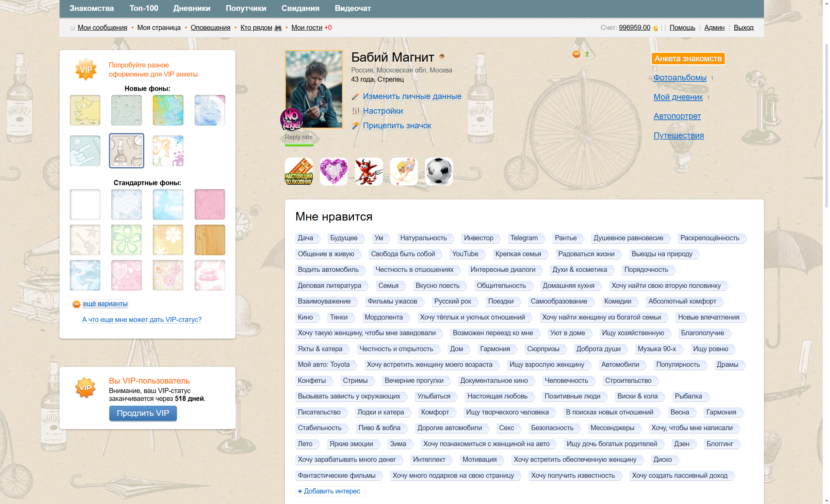Viewport: 830px width, 504px height.
Task: Click the 'Русский рок' interest tag
Action: click(453, 301)
